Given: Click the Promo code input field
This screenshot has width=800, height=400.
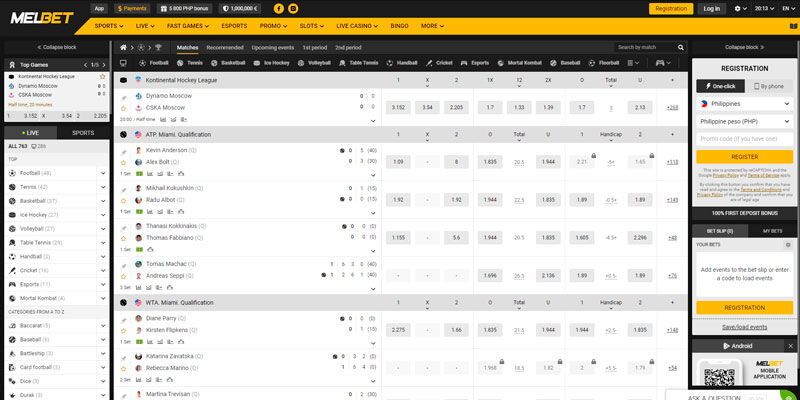Looking at the screenshot, I should click(744, 139).
